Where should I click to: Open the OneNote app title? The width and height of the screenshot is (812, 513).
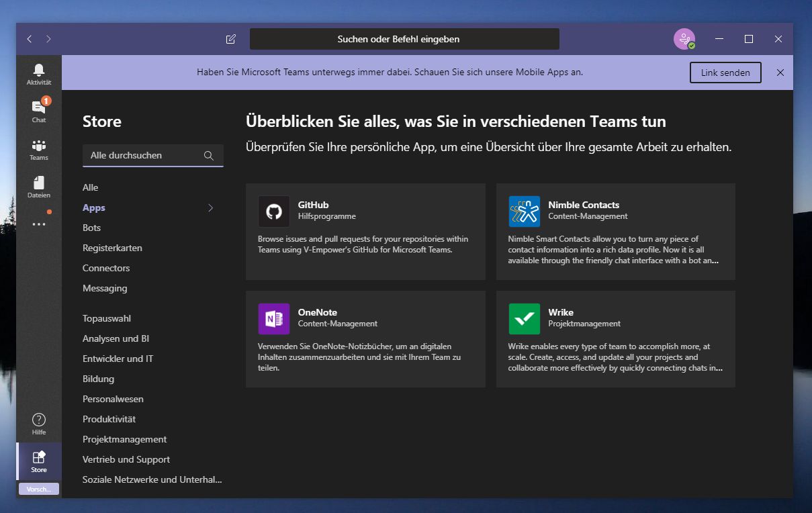click(x=318, y=312)
